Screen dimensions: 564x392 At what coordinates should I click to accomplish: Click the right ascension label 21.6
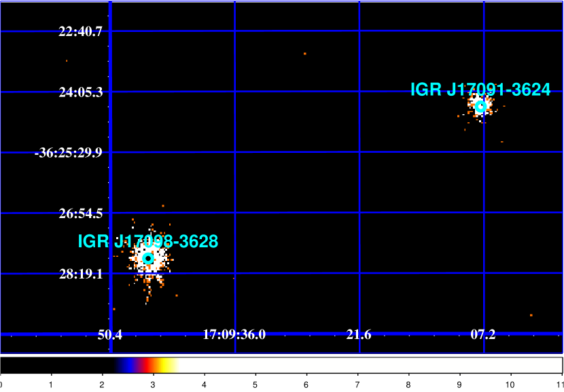point(359,335)
